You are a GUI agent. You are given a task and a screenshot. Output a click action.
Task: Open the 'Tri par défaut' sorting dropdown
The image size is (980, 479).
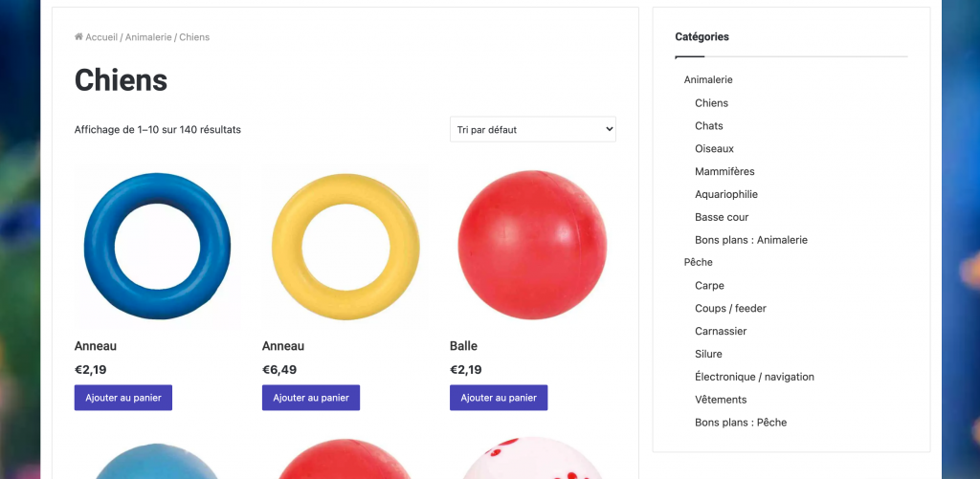click(x=532, y=129)
